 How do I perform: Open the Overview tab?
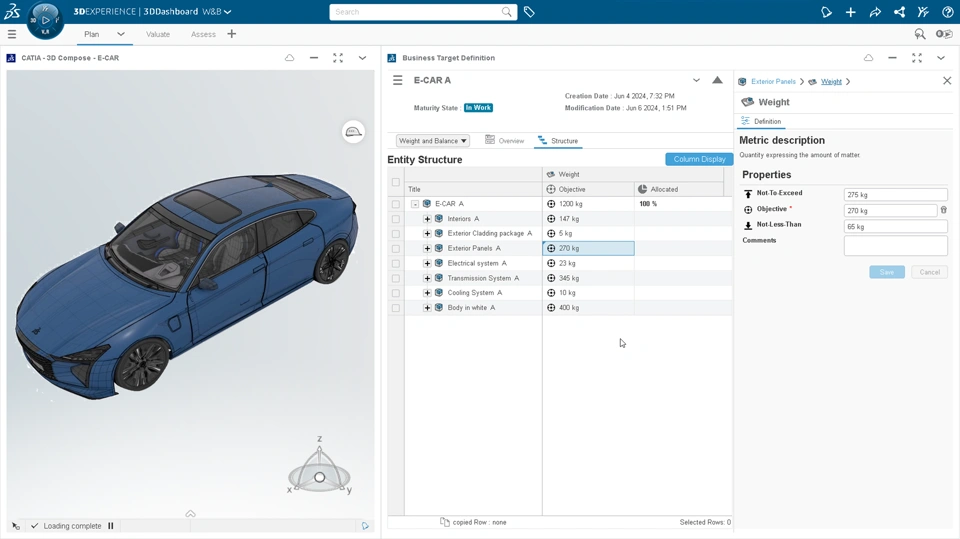(504, 141)
